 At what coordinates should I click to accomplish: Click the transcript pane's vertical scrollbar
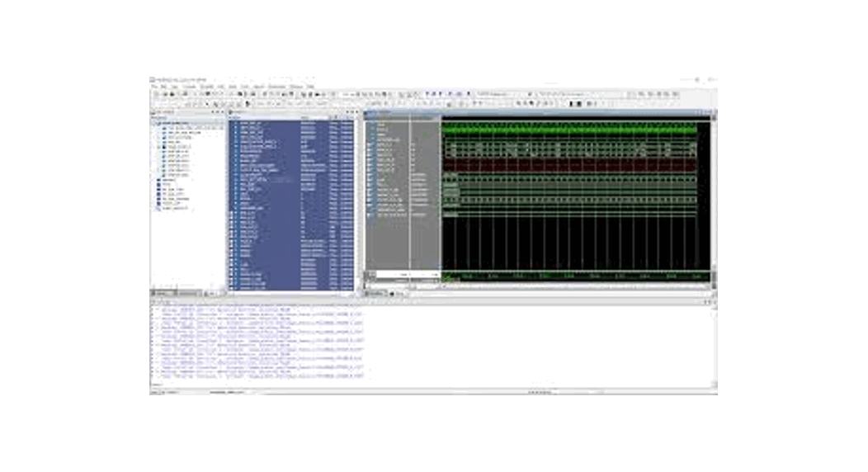(x=714, y=346)
